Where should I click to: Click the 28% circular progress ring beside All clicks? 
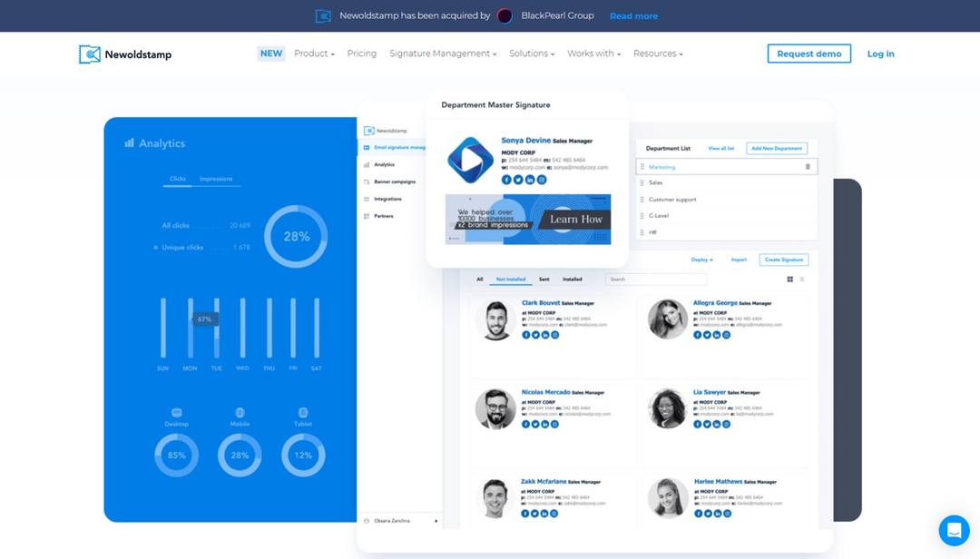[296, 236]
